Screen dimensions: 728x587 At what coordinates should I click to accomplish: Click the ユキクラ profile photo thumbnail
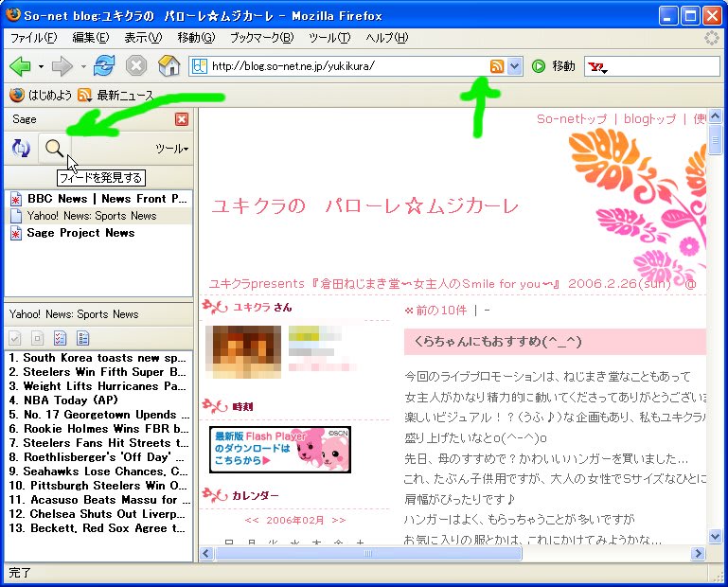tap(243, 351)
